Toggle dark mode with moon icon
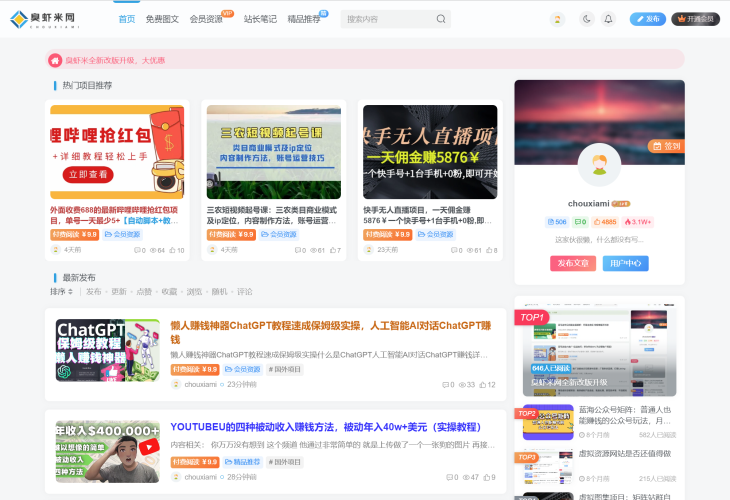This screenshot has height=500, width=730. click(586, 19)
